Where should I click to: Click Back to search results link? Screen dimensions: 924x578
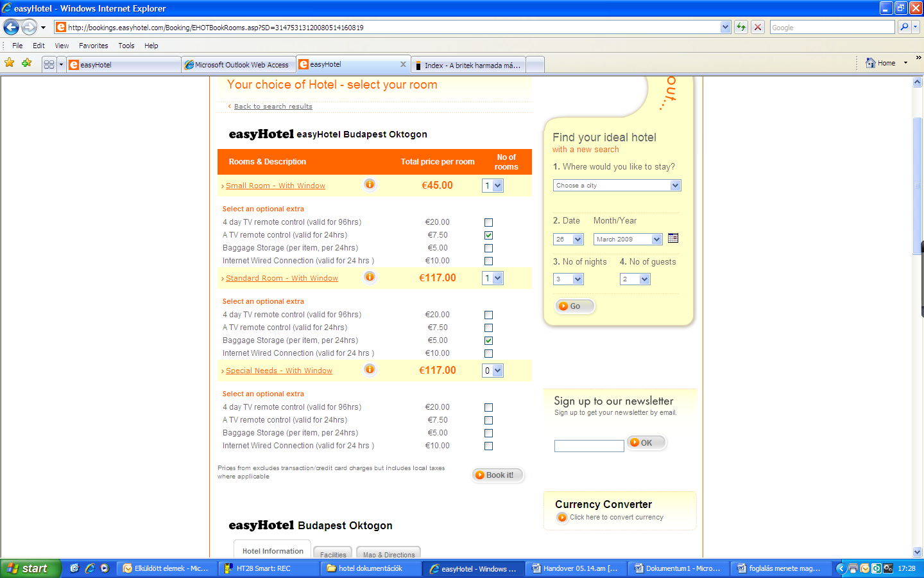click(x=273, y=107)
